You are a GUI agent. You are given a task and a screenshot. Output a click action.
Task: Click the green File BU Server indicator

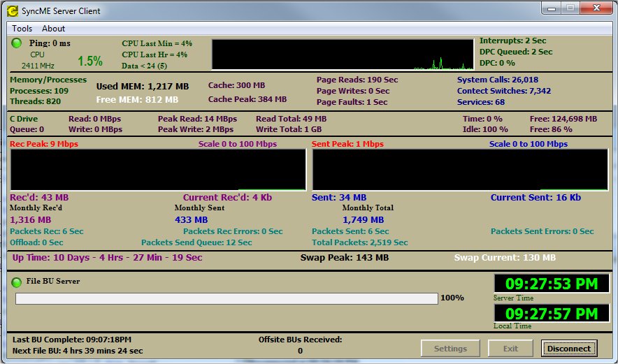pos(17,282)
